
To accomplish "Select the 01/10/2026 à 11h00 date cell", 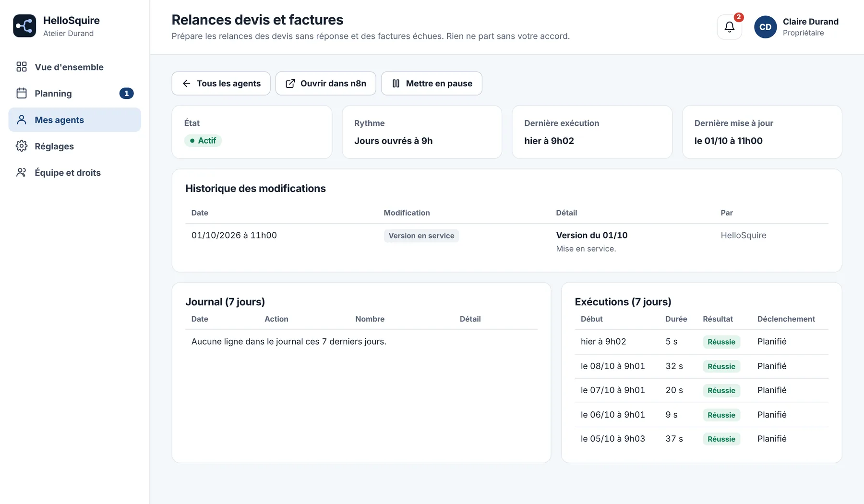I will click(234, 235).
